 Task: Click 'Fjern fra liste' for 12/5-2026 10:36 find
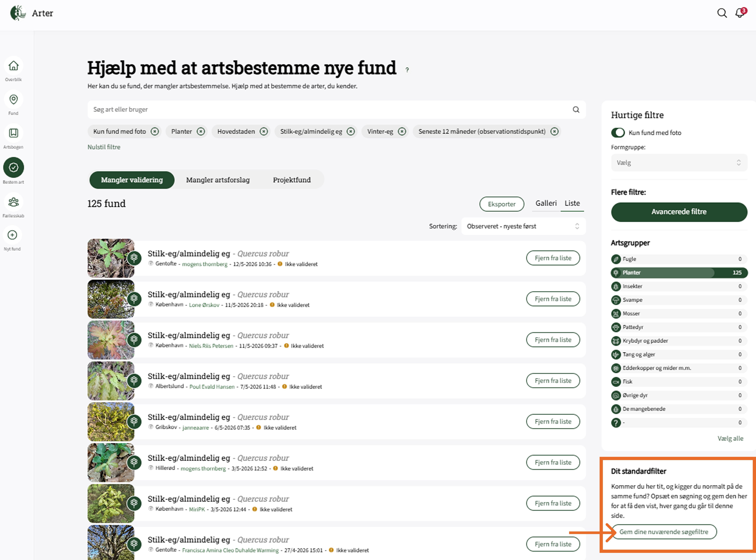[x=553, y=258]
